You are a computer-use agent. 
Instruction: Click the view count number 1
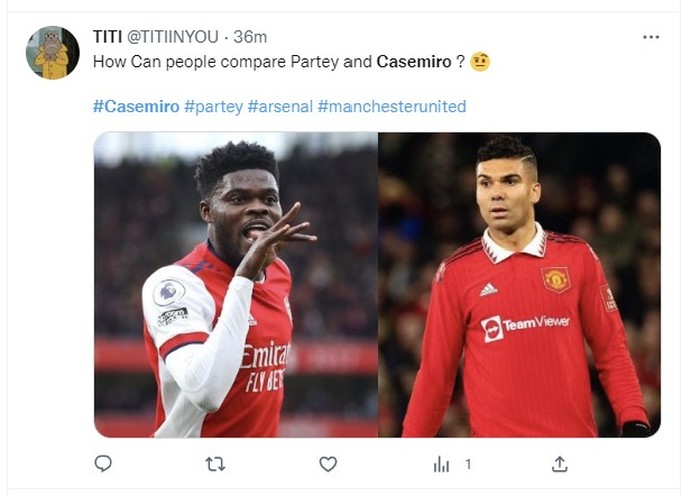click(467, 464)
